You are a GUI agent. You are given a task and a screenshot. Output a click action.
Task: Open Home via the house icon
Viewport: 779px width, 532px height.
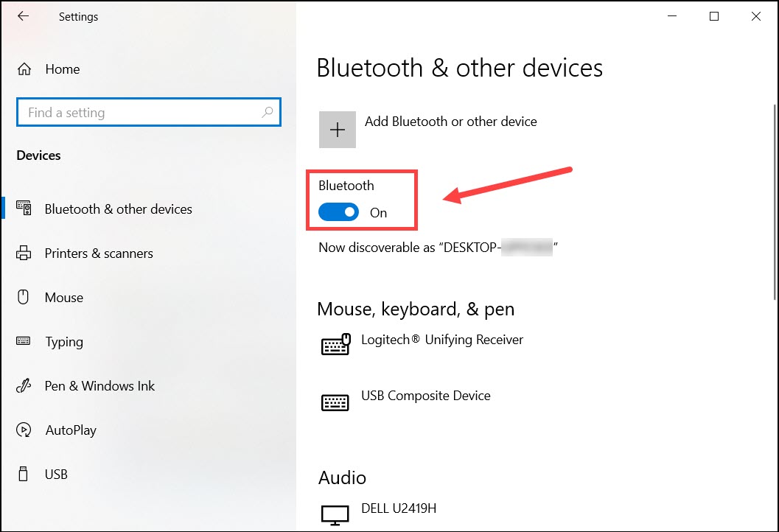pyautogui.click(x=24, y=69)
